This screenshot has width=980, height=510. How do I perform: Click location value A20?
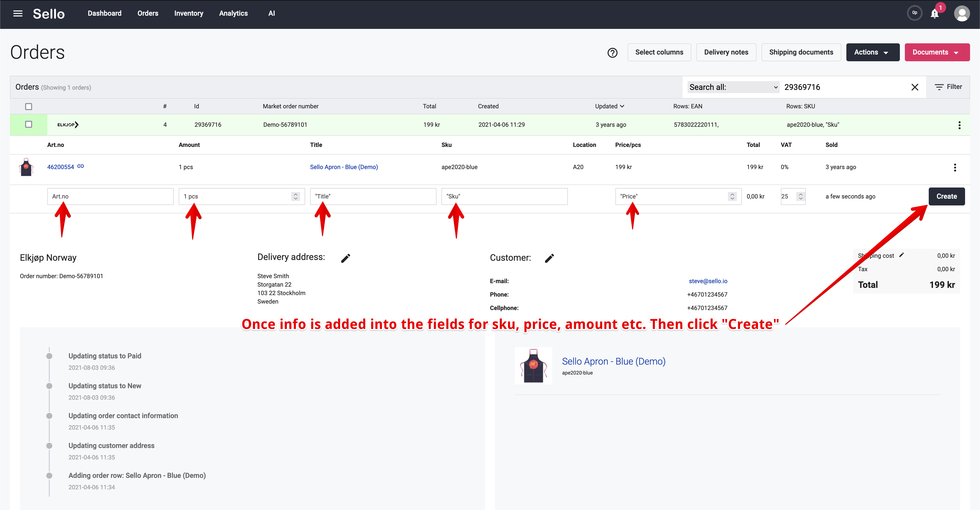578,167
